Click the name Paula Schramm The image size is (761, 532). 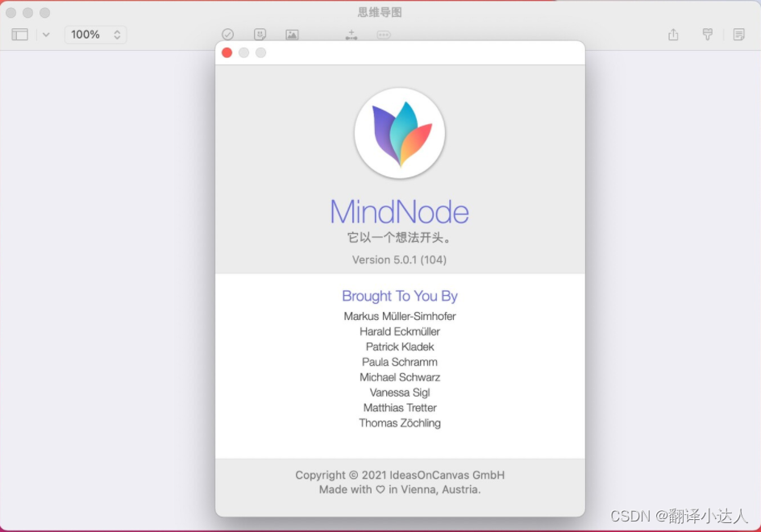click(x=400, y=362)
